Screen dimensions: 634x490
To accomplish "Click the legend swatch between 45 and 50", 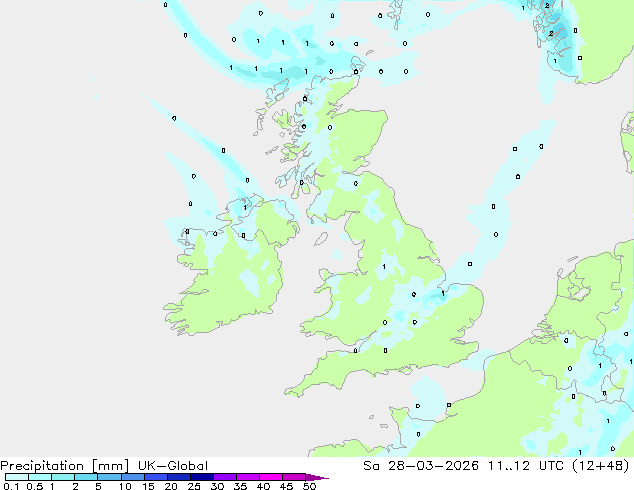I will point(294,477).
